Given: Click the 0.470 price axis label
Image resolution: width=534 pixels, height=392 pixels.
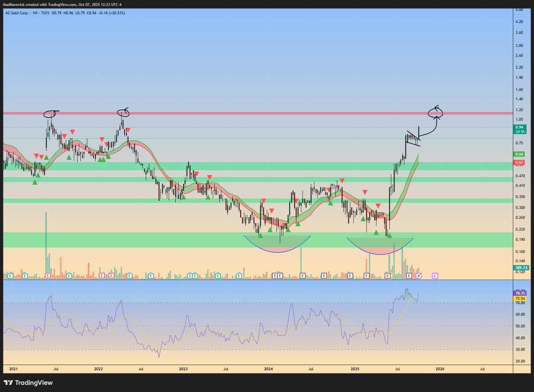Looking at the screenshot, I should pyautogui.click(x=520, y=176).
